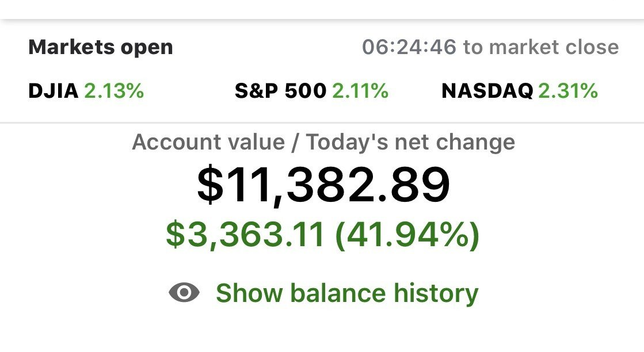The width and height of the screenshot is (644, 352).
Task: Click the 'to market close' text
Action: (541, 47)
